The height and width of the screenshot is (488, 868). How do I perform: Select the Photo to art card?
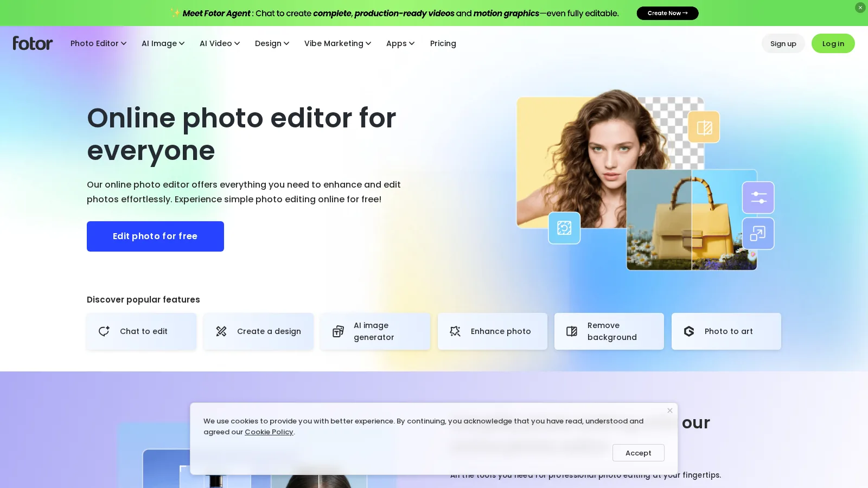(726, 331)
